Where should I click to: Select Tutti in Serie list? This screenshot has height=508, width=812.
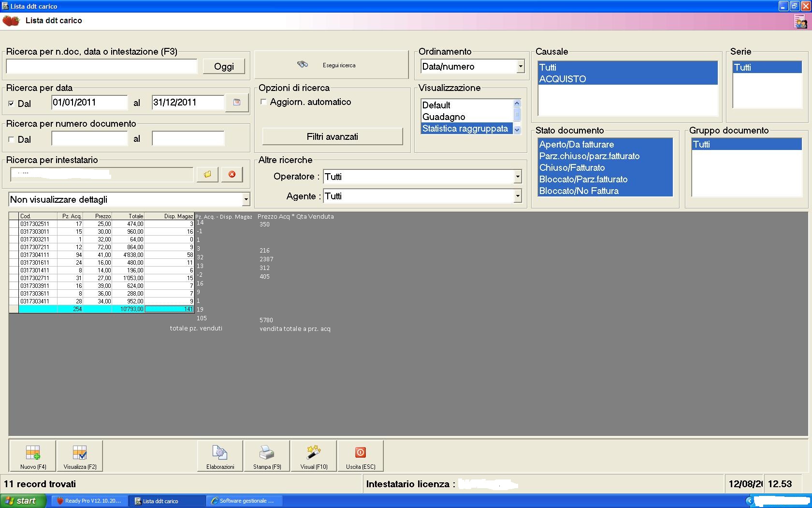pos(767,67)
